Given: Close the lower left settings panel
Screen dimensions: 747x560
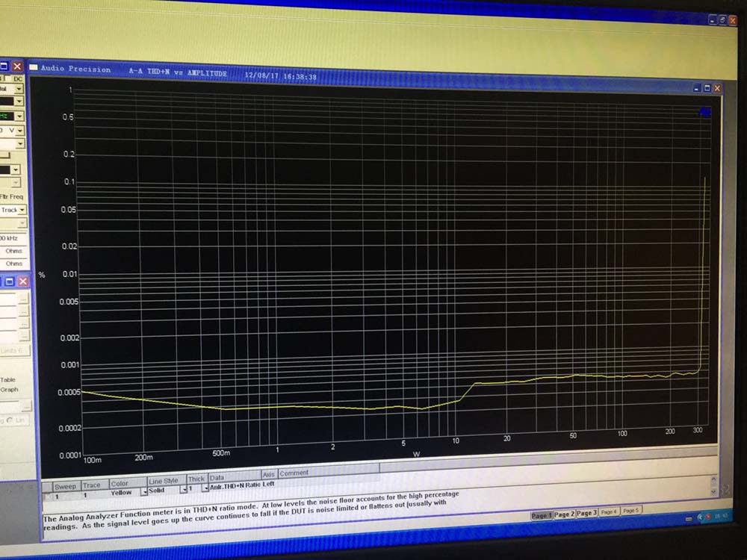Looking at the screenshot, I should tap(23, 281).
